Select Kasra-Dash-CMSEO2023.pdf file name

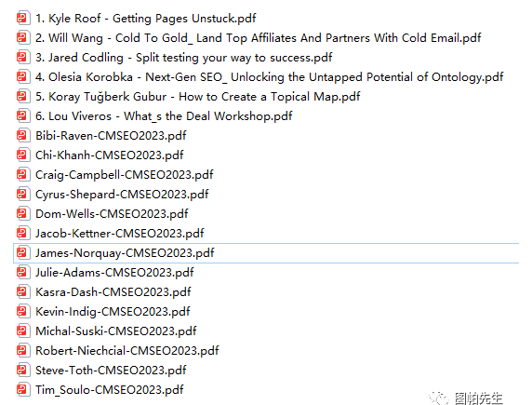113,291
